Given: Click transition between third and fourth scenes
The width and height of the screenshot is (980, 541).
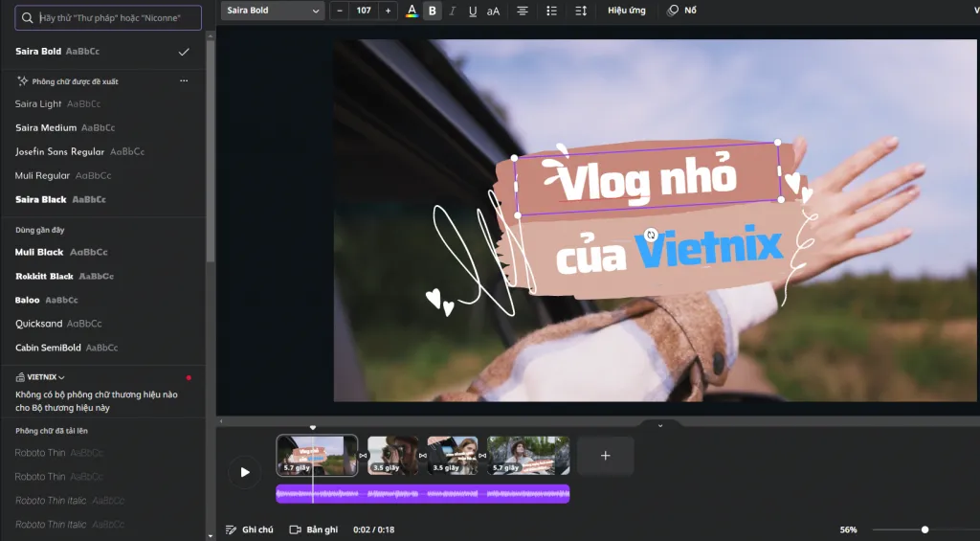Looking at the screenshot, I should [x=482, y=456].
